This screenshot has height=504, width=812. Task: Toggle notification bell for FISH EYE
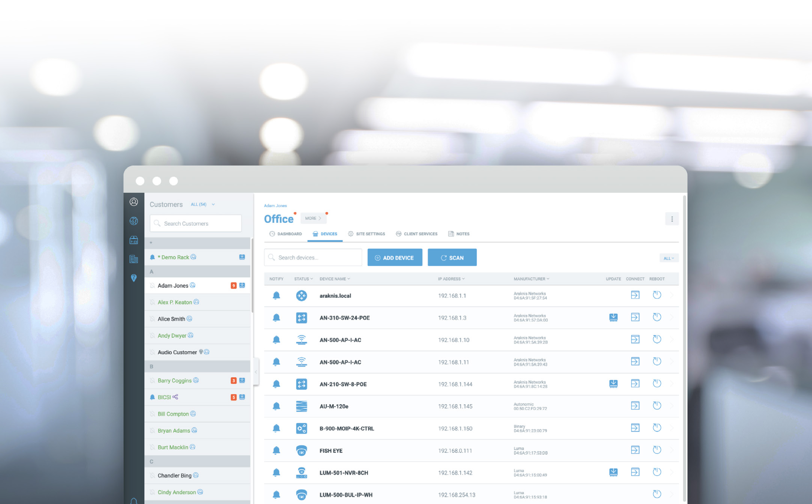(x=276, y=450)
